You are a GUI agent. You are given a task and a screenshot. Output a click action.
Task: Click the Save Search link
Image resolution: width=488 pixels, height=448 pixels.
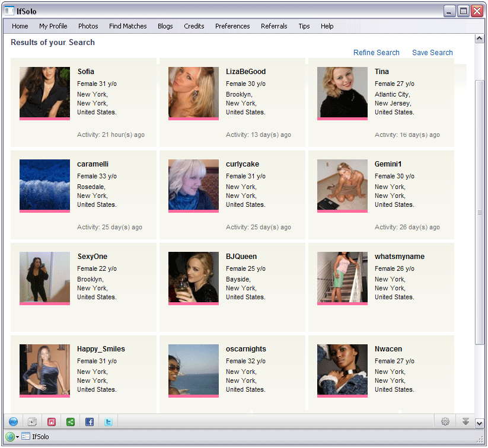tap(432, 53)
